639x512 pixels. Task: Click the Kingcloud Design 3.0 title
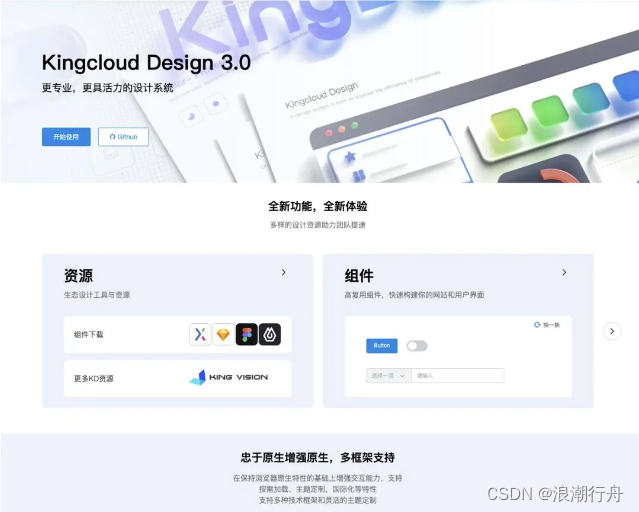(146, 63)
